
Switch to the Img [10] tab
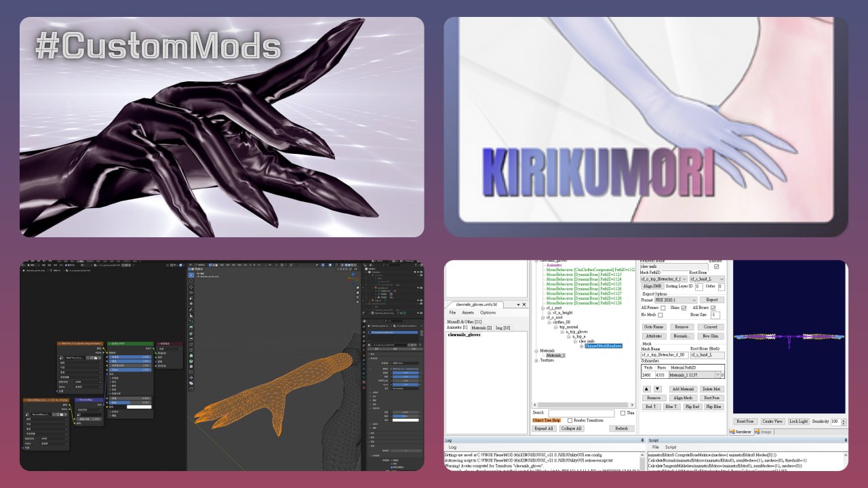tap(503, 328)
